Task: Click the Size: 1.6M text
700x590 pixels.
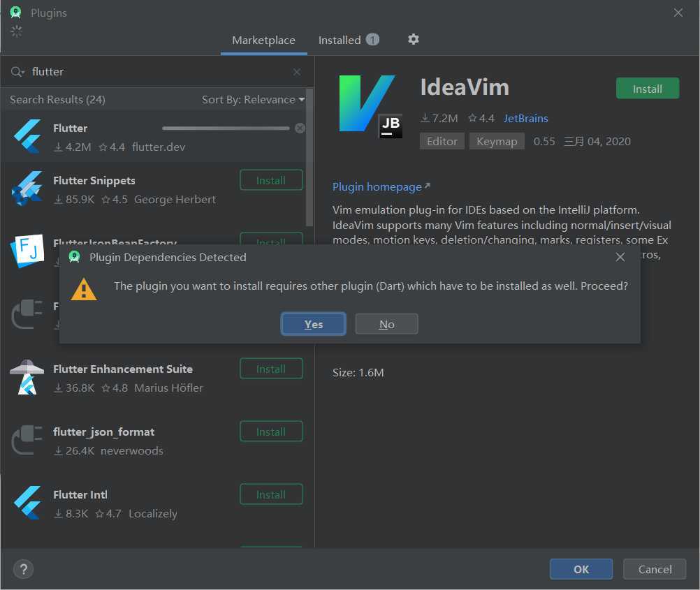Action: (358, 373)
